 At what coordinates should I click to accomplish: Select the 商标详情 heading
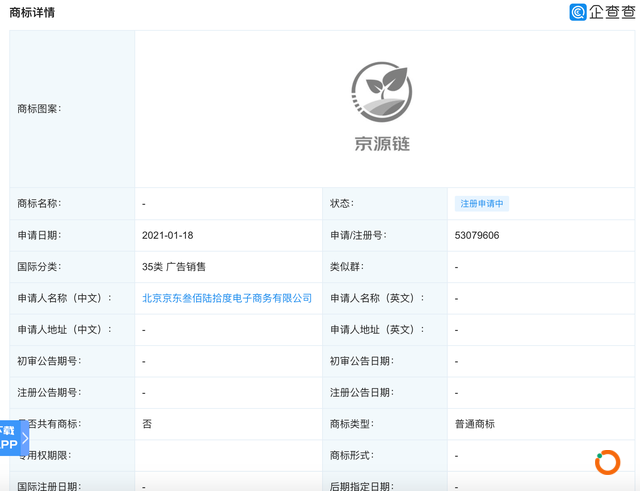click(x=32, y=13)
